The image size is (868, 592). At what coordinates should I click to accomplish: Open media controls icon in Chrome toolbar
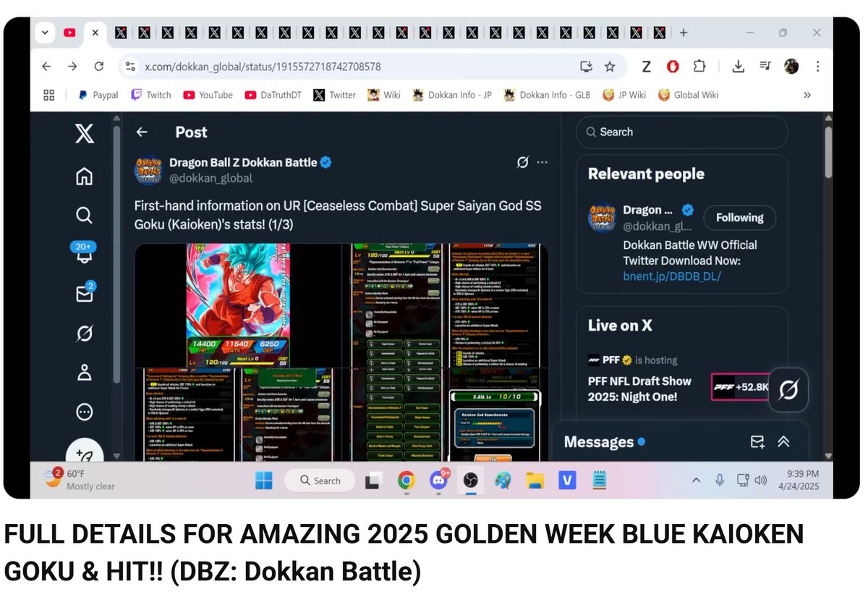[765, 67]
